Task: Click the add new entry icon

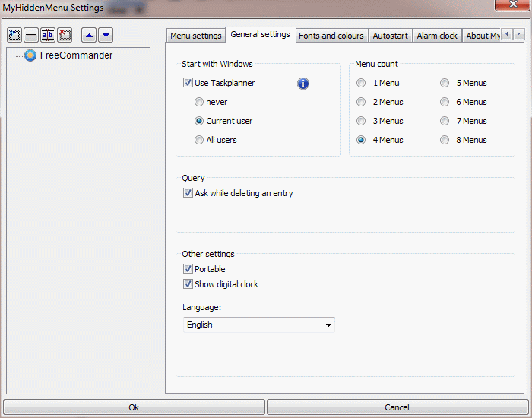Action: point(14,35)
